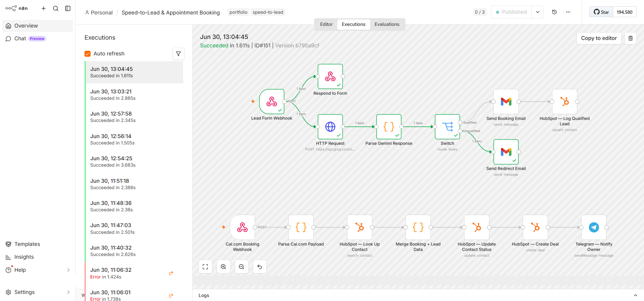
Task: Toggle the Auto refresh checkbox
Action: pos(88,54)
